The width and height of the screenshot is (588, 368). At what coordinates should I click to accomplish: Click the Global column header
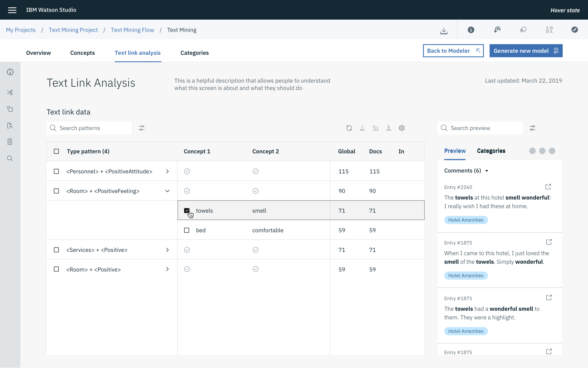coord(347,151)
